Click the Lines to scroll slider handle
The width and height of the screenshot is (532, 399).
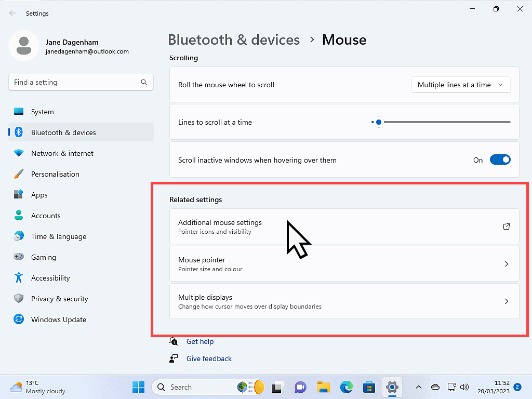(379, 122)
